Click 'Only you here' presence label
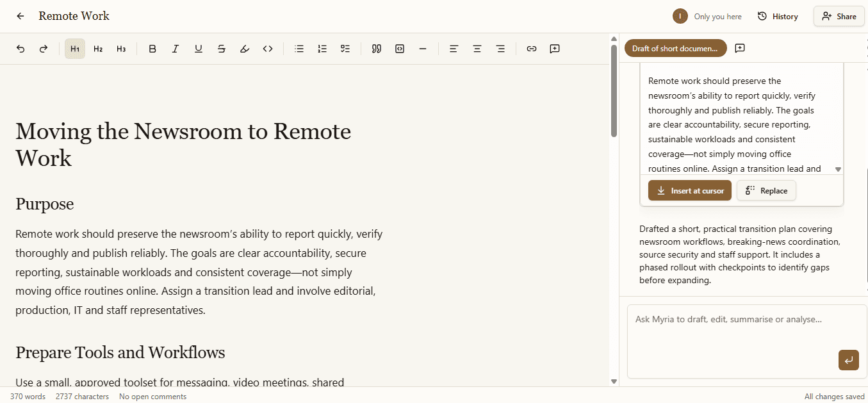This screenshot has width=868, height=403. pos(717,17)
